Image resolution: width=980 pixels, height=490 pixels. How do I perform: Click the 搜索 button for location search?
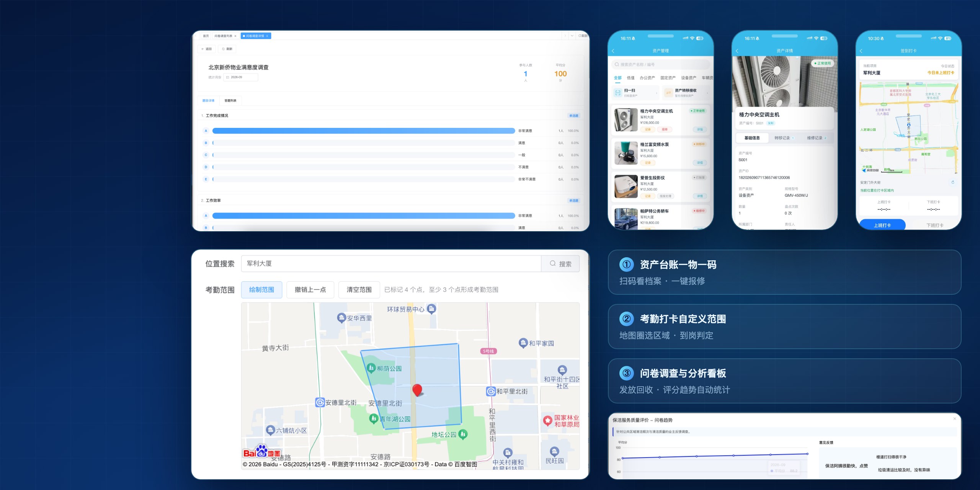[x=560, y=264]
